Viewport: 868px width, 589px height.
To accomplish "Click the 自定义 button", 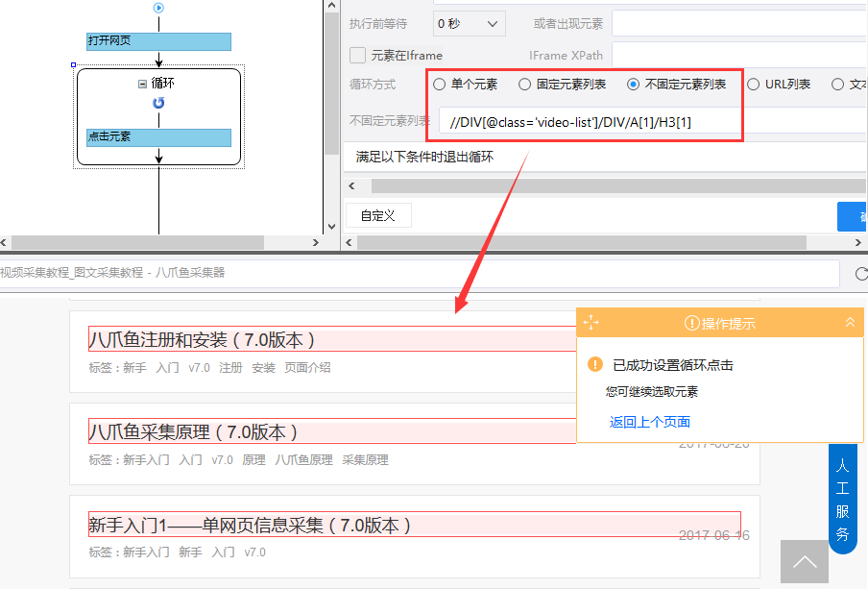I will point(378,215).
